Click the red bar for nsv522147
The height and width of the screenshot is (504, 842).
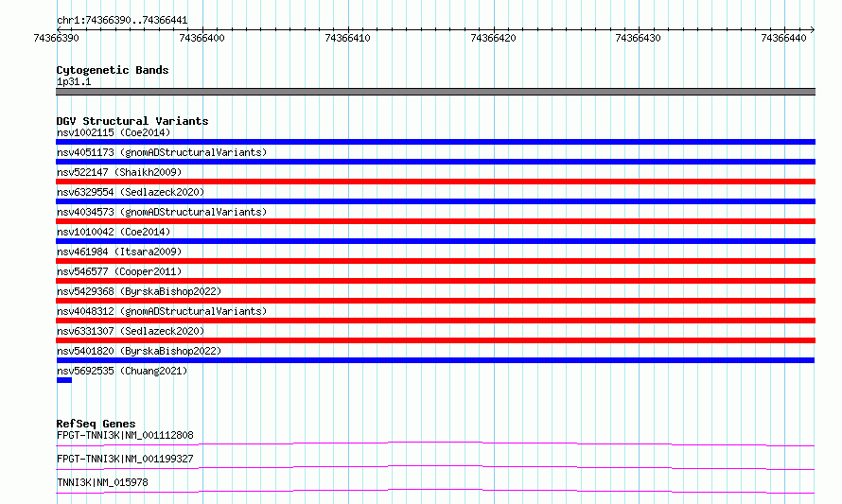point(435,182)
